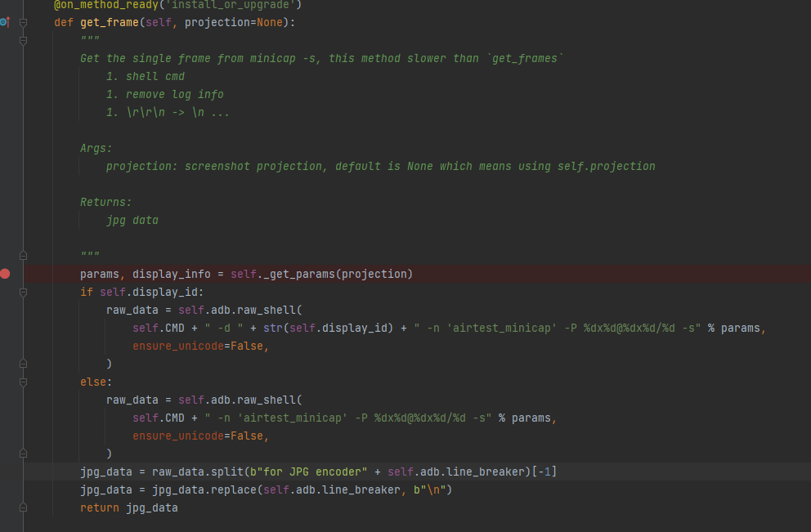Viewport: 811px width, 532px height.
Task: Click the 'Args:' docstring heading
Action: click(96, 149)
